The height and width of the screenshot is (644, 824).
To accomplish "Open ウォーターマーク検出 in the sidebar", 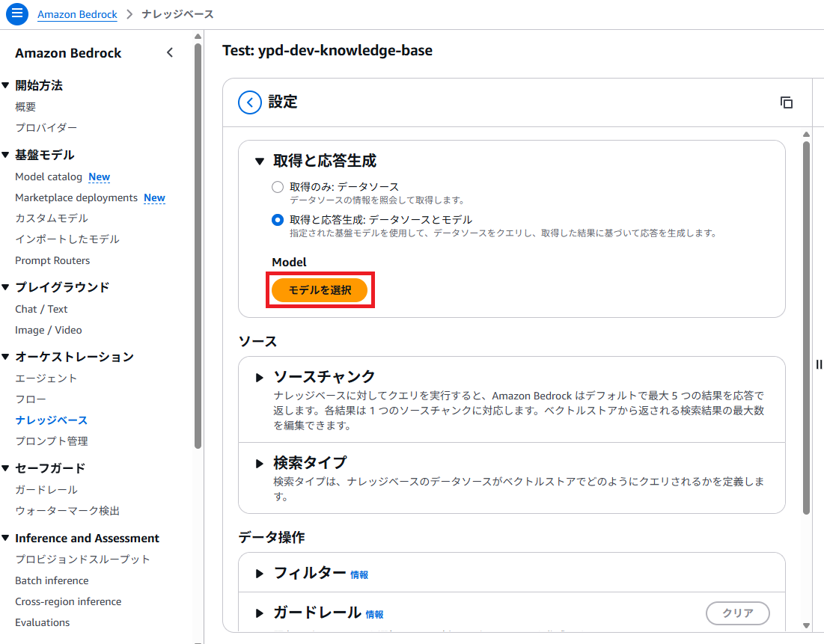I will (x=67, y=511).
